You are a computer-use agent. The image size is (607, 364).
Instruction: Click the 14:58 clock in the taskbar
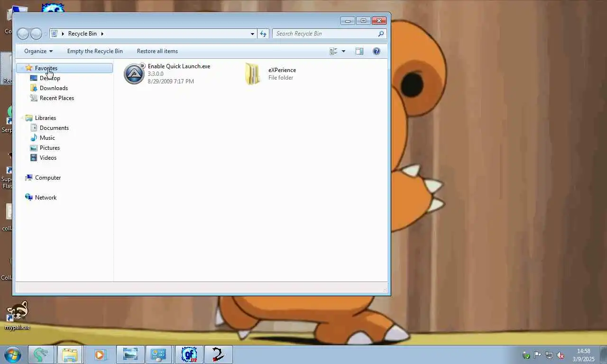[x=584, y=351]
